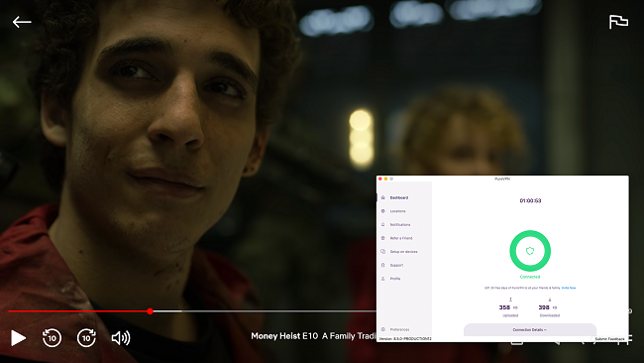Disconnect the VPN with the green shield button

coord(530,251)
